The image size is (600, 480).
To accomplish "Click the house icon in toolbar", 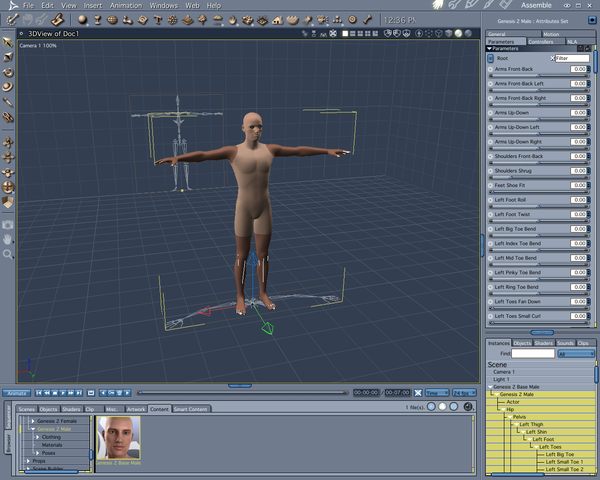I will click(x=277, y=20).
